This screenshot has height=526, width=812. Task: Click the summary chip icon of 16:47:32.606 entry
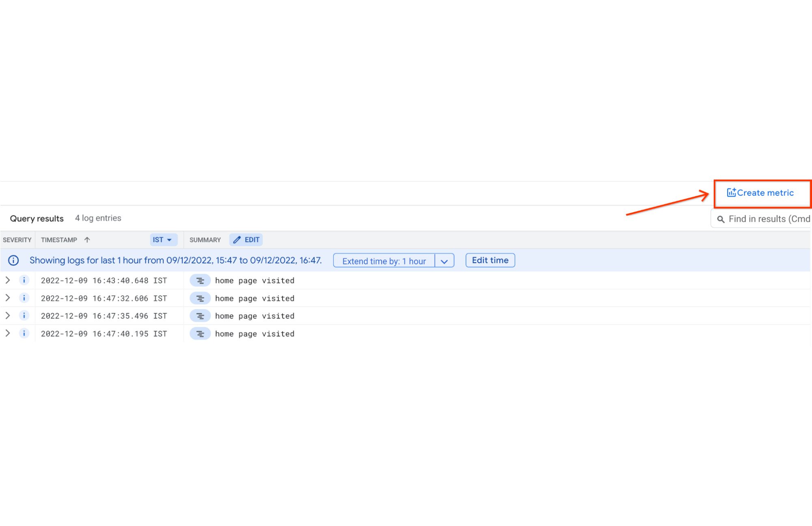pyautogui.click(x=200, y=299)
